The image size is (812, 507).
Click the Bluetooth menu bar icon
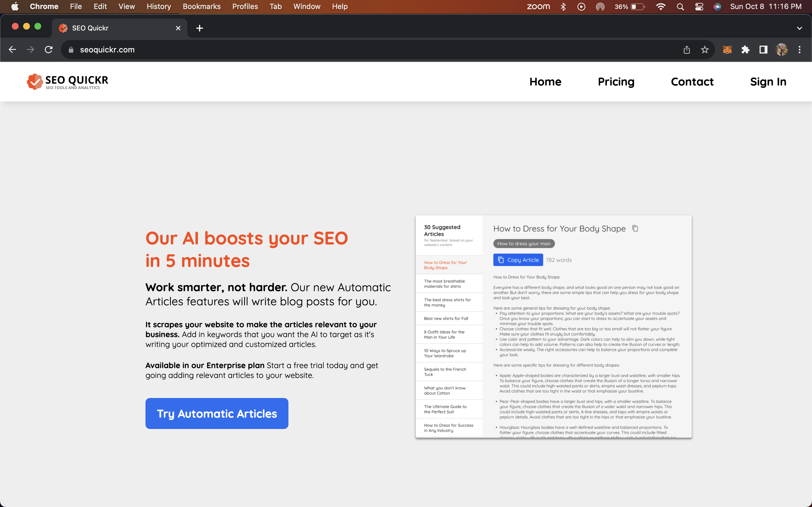point(563,7)
